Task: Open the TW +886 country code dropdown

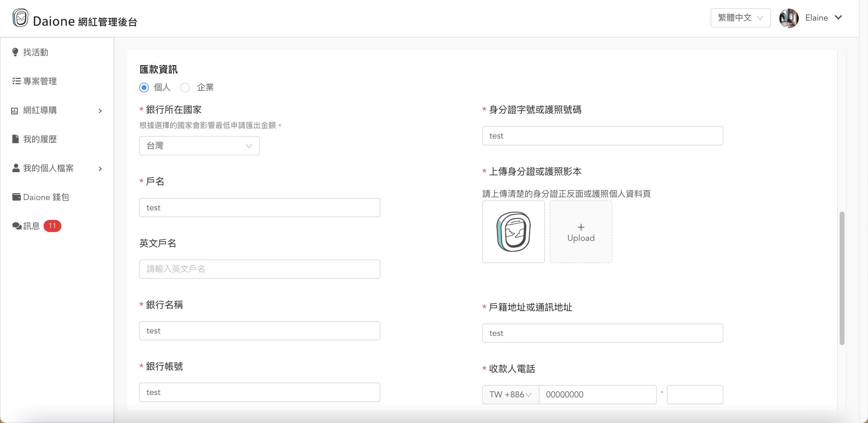Action: tap(511, 394)
